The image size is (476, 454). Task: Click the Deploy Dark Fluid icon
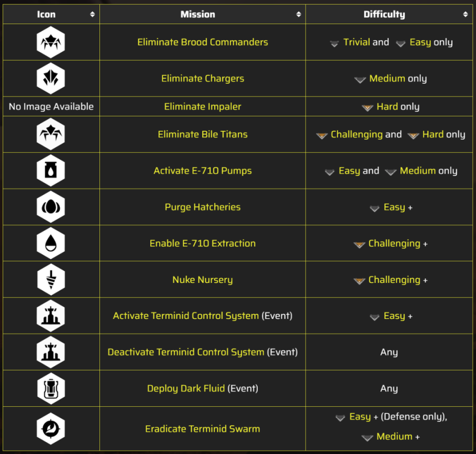pyautogui.click(x=51, y=389)
